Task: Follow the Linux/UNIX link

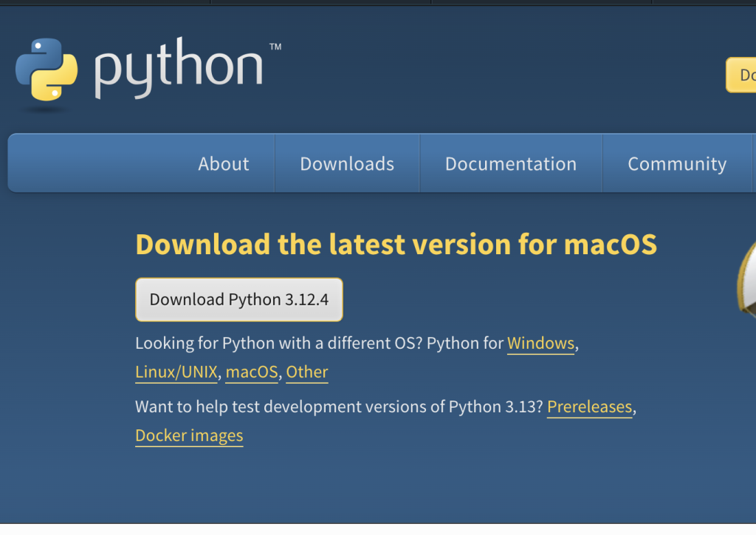Action: point(176,372)
